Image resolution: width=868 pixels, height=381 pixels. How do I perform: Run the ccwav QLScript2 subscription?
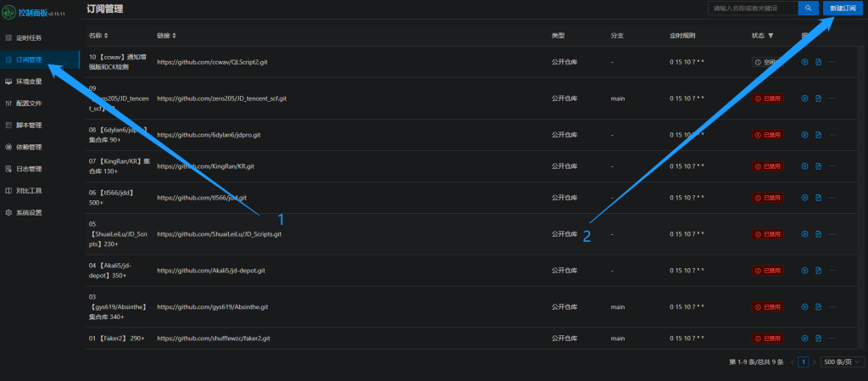[804, 62]
